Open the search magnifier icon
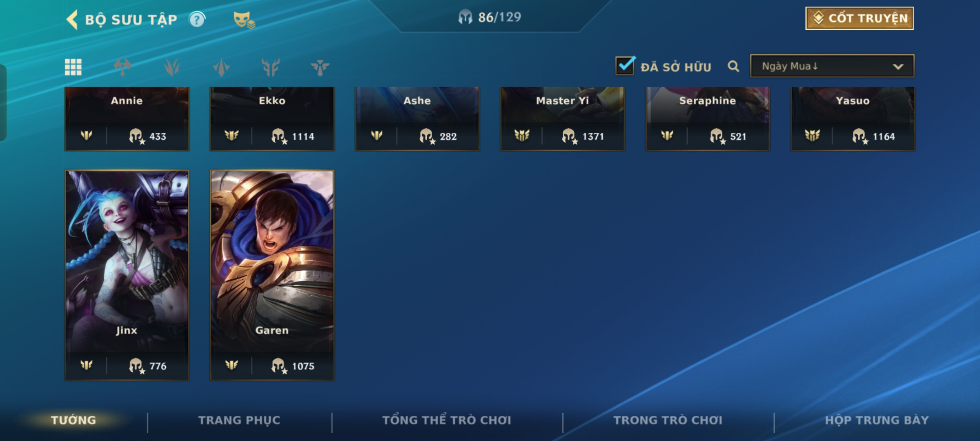 pyautogui.click(x=733, y=66)
